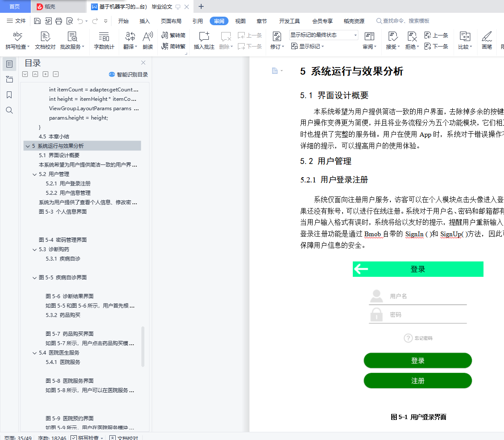
Task: Collapse the '5 系统运行与效果分析' outline node
Action: pos(28,146)
